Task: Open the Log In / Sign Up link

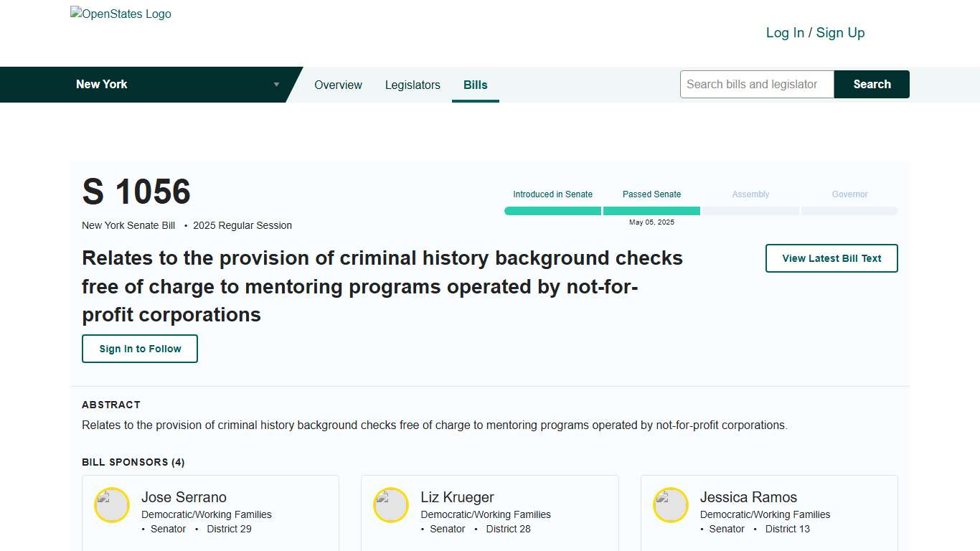Action: tap(815, 33)
